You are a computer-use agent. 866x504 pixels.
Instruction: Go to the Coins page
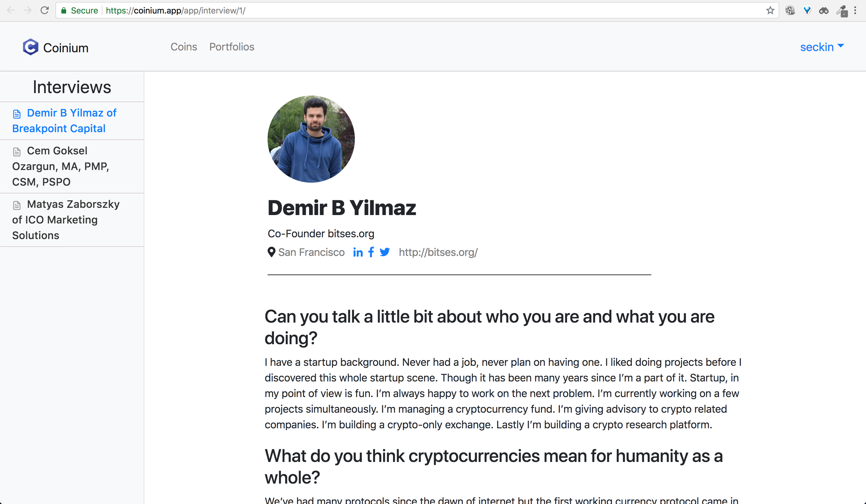pos(184,47)
